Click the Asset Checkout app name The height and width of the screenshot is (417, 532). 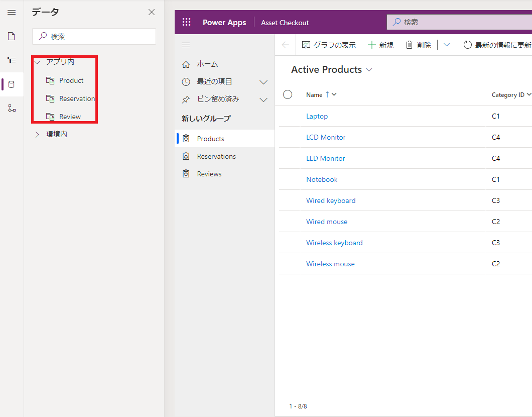tap(285, 23)
